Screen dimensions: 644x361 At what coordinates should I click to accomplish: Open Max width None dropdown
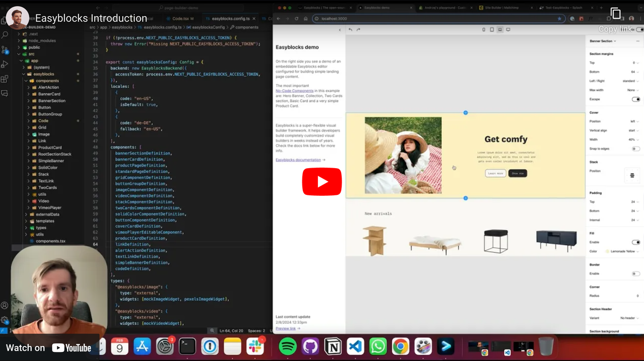(633, 90)
